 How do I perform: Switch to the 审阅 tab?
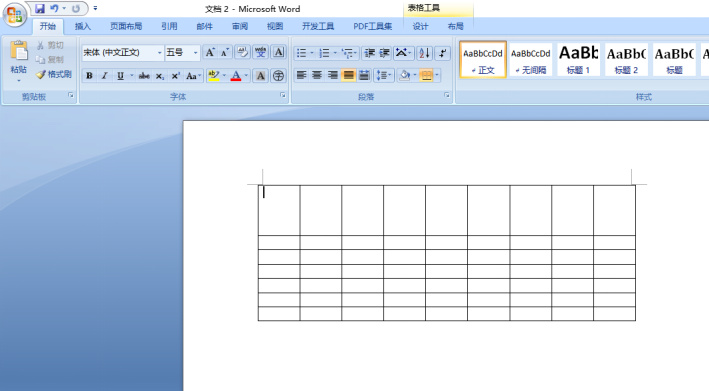click(240, 26)
